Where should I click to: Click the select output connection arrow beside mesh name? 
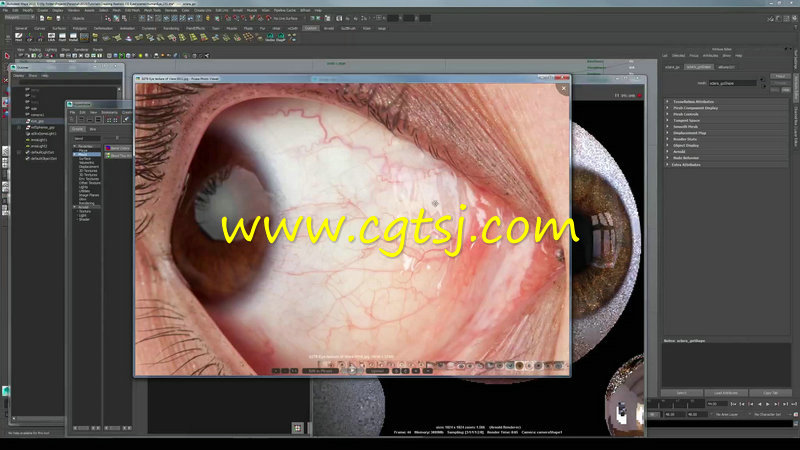click(763, 86)
